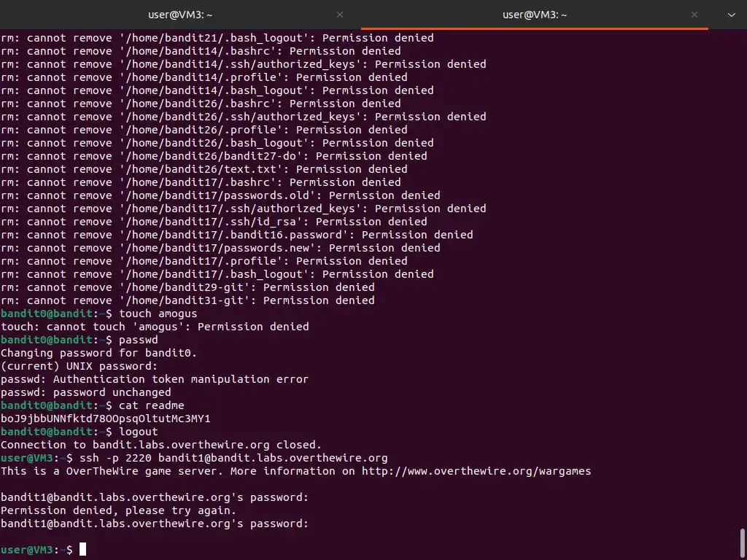Click the 'cat readme' command line
Screen dimensions: 747x560
coord(151,405)
